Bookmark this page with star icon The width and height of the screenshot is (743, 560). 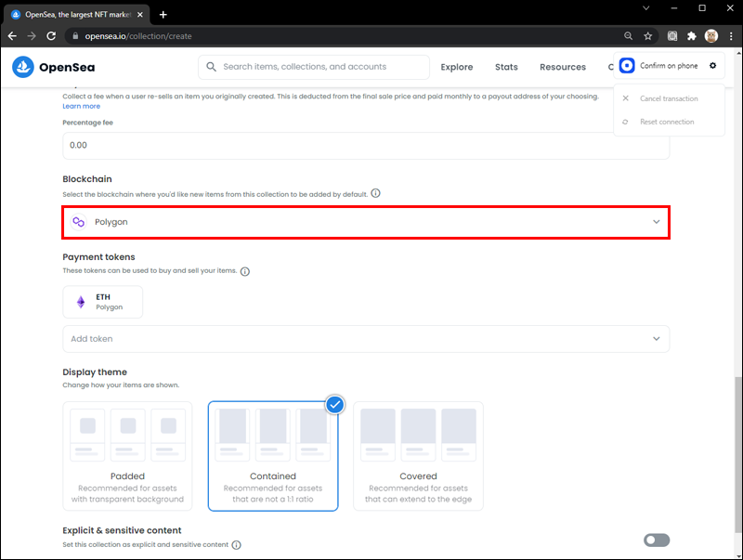click(x=647, y=36)
